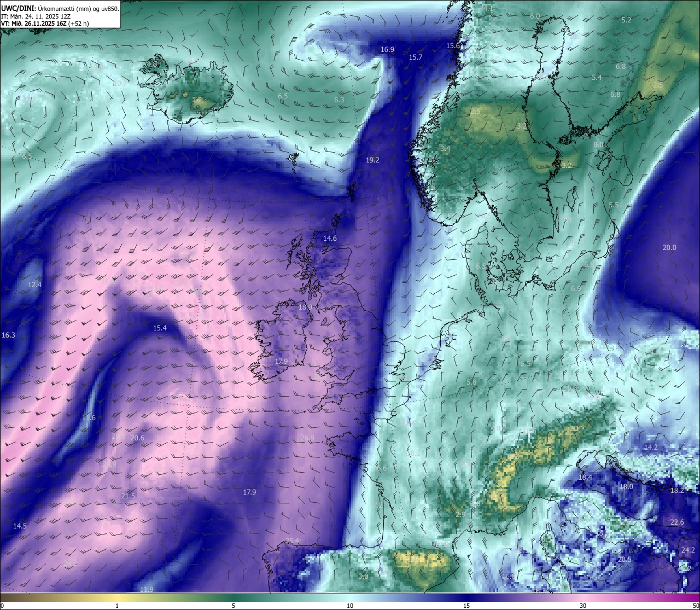Click the 'UWC/DINI: Úrkomumætti (mm) og uv850.' title
The width and height of the screenshot is (700, 610).
[60, 9]
